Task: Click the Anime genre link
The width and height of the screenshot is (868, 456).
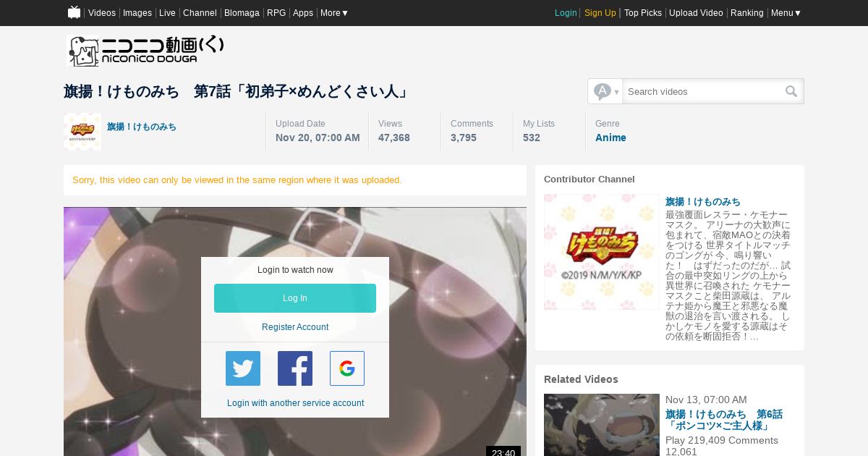Action: click(x=610, y=138)
